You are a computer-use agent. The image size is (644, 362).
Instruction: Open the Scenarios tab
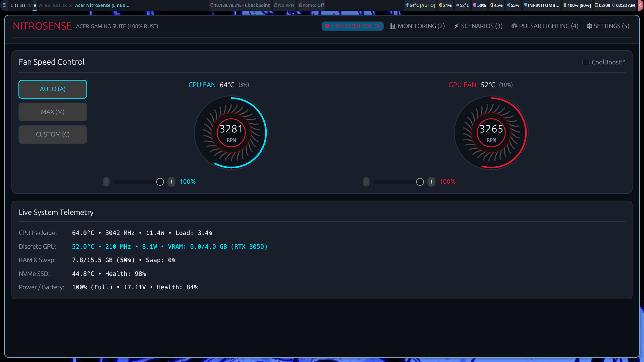tap(478, 26)
